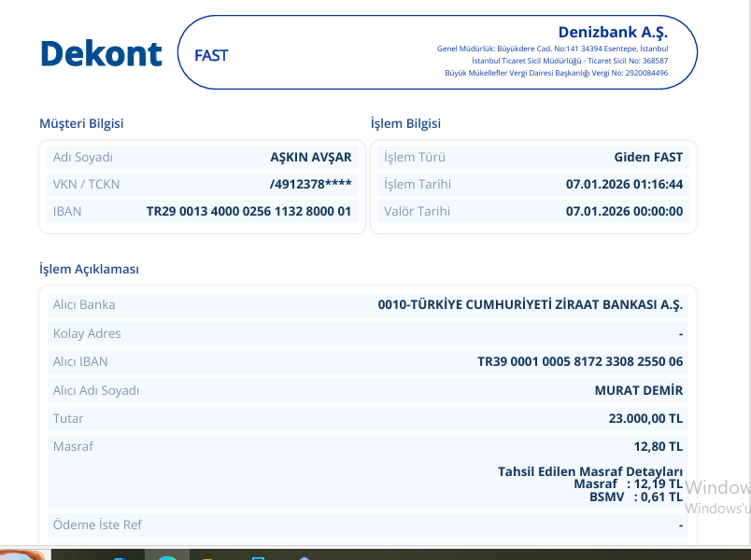Click the Valör Tarihi label
This screenshot has width=751, height=560.
click(x=417, y=211)
